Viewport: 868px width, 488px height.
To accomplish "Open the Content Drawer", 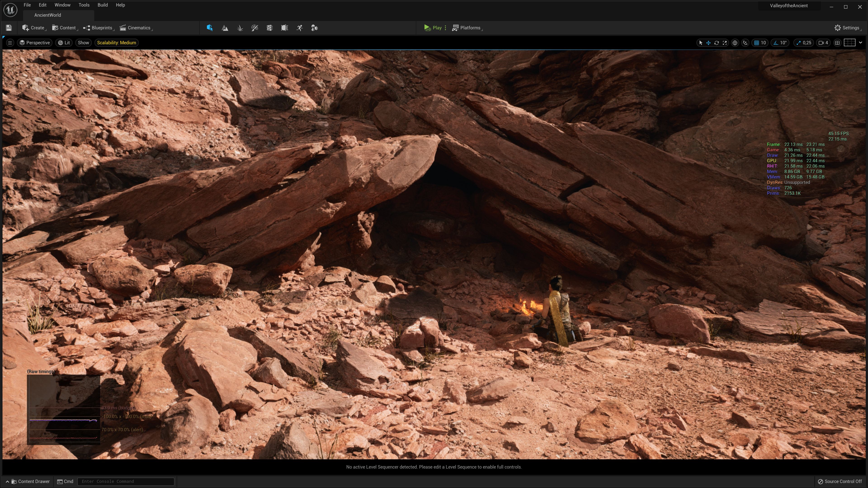I will [30, 481].
